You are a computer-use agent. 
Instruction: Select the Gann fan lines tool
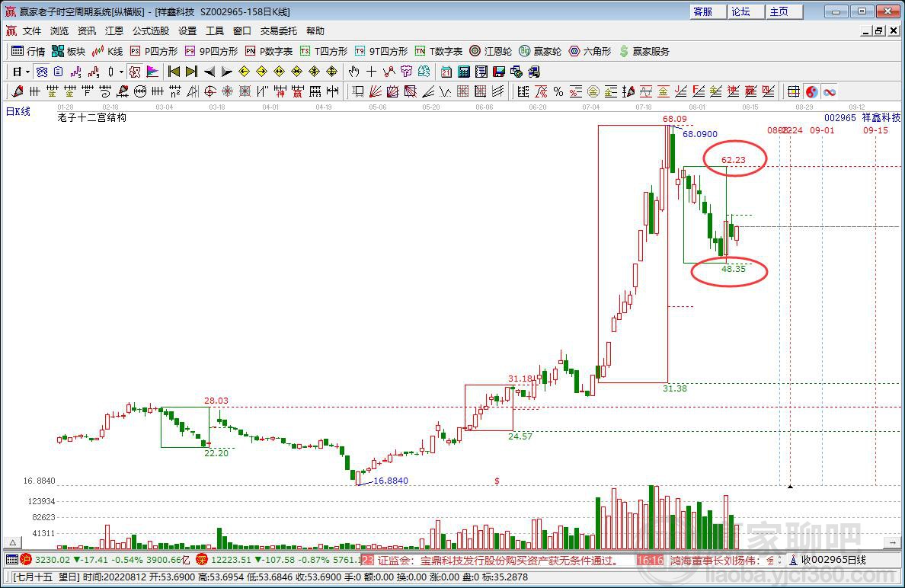[x=375, y=91]
